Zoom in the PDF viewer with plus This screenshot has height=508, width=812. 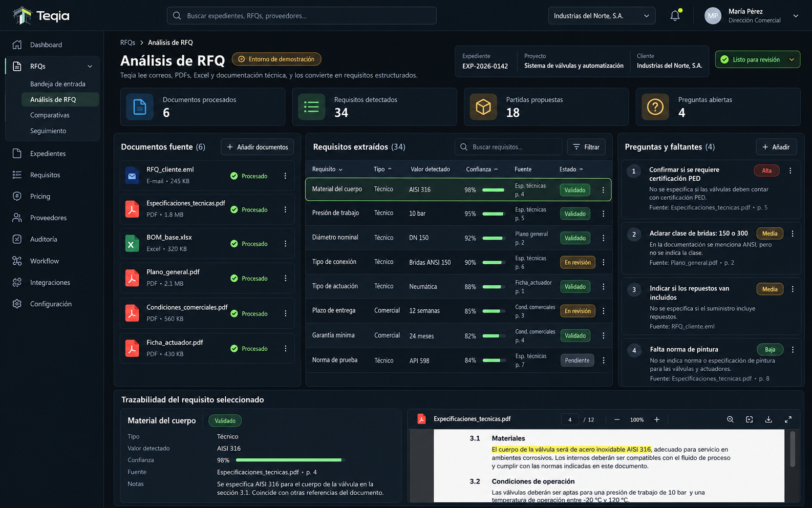click(657, 419)
